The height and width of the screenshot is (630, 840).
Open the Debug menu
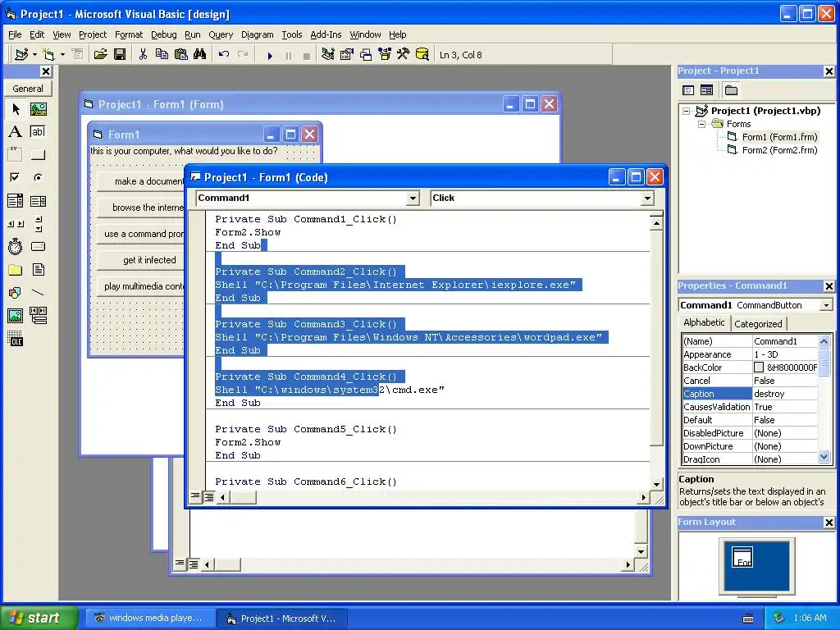(163, 34)
